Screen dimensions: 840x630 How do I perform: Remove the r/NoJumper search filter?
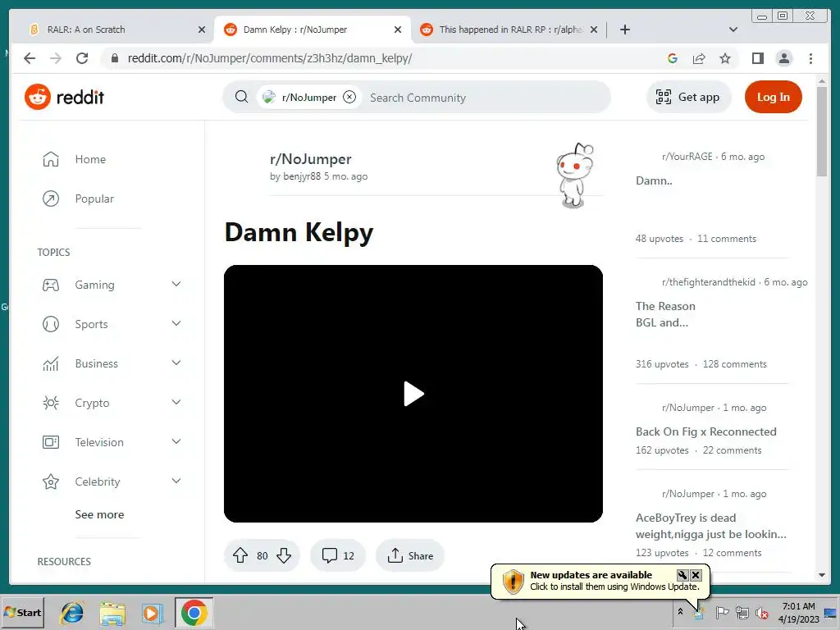pyautogui.click(x=349, y=97)
